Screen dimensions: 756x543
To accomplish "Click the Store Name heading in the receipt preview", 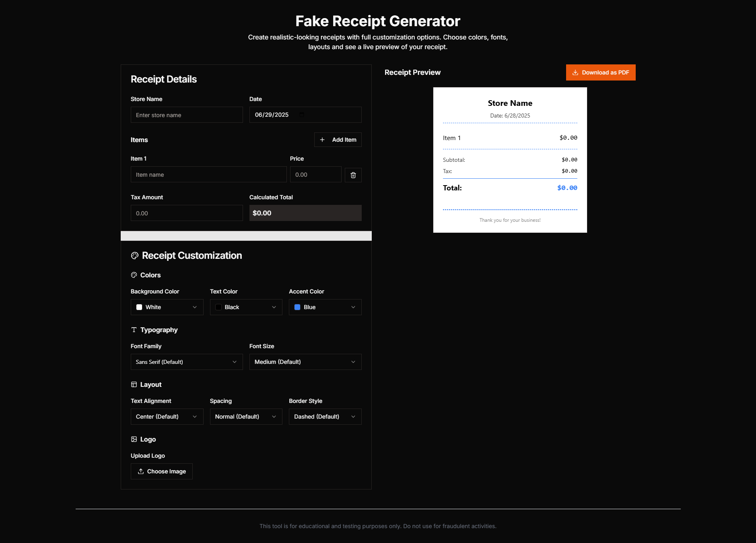I will pos(510,103).
